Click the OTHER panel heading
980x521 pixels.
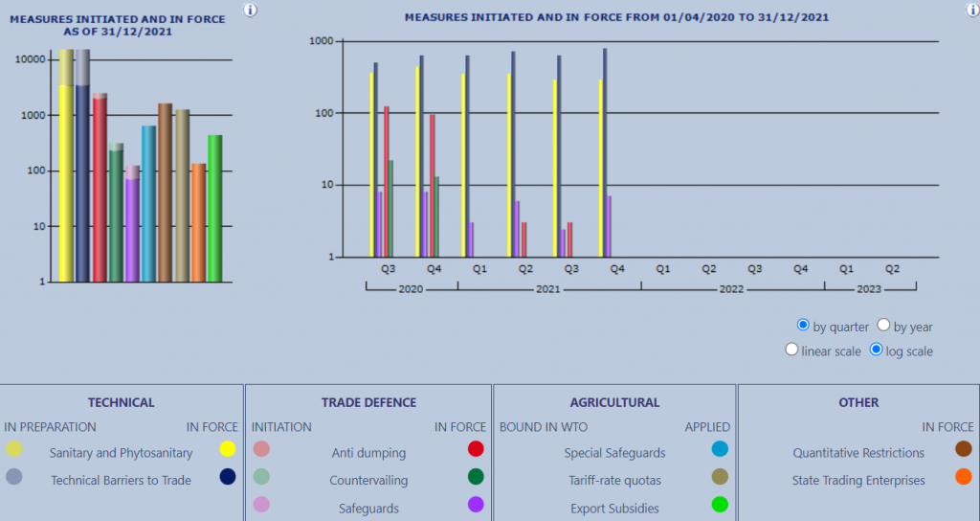click(x=858, y=403)
